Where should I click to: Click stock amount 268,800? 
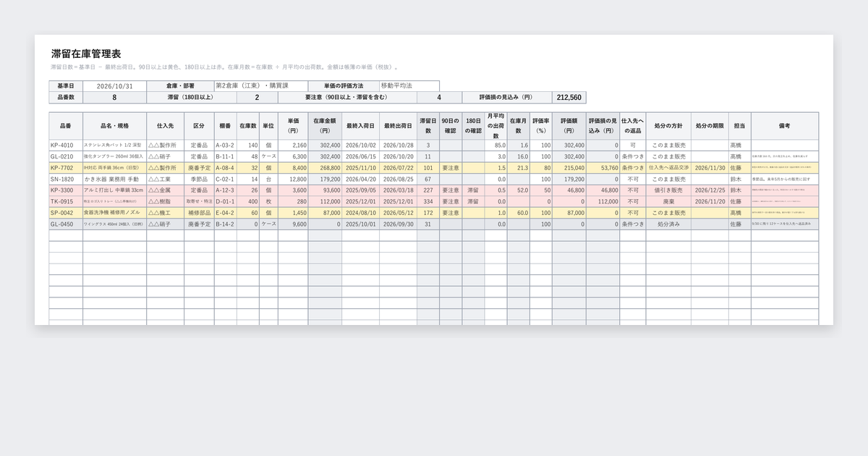(x=325, y=167)
